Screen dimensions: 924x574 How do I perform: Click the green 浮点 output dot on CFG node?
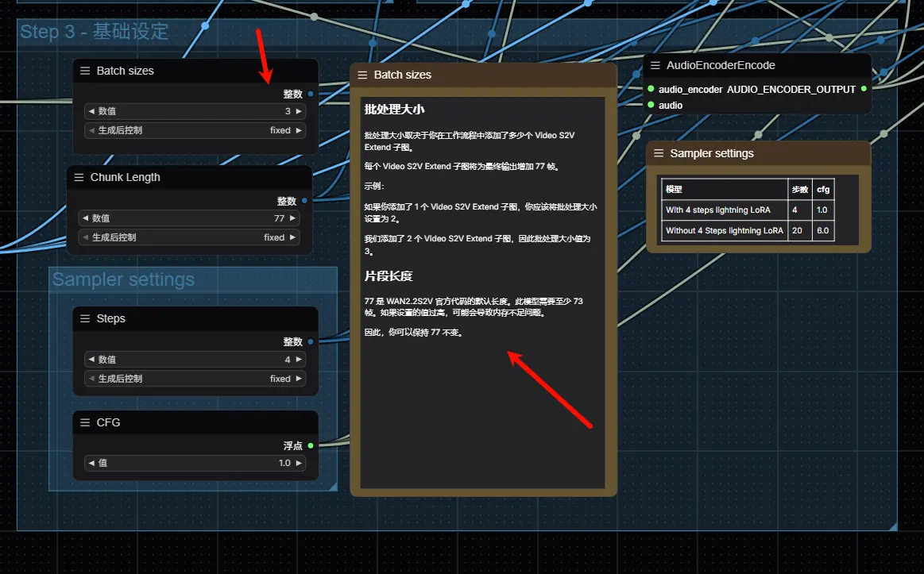pos(310,445)
